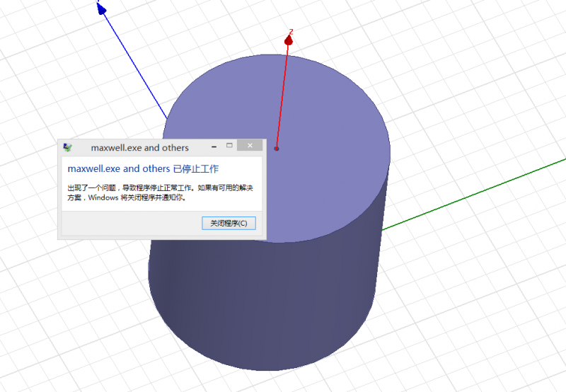Click the 'maxwell.exe and others 已停止工作' heading
This screenshot has height=392, width=566.
(x=143, y=168)
